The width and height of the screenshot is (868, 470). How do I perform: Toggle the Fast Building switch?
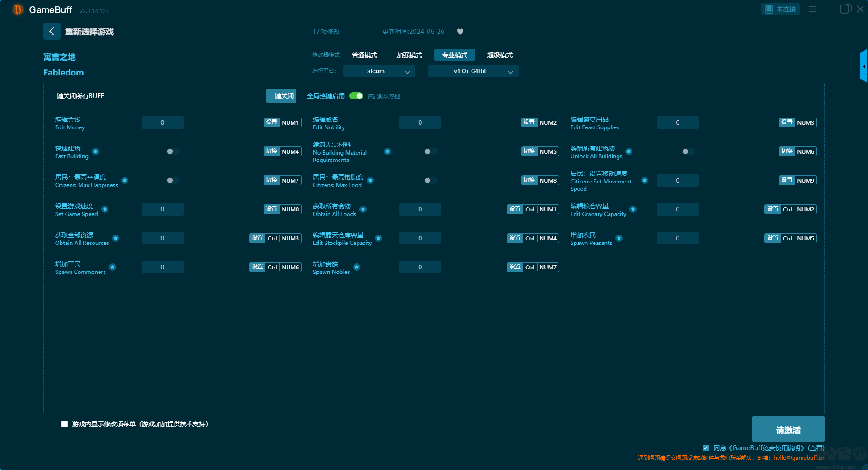(x=173, y=151)
